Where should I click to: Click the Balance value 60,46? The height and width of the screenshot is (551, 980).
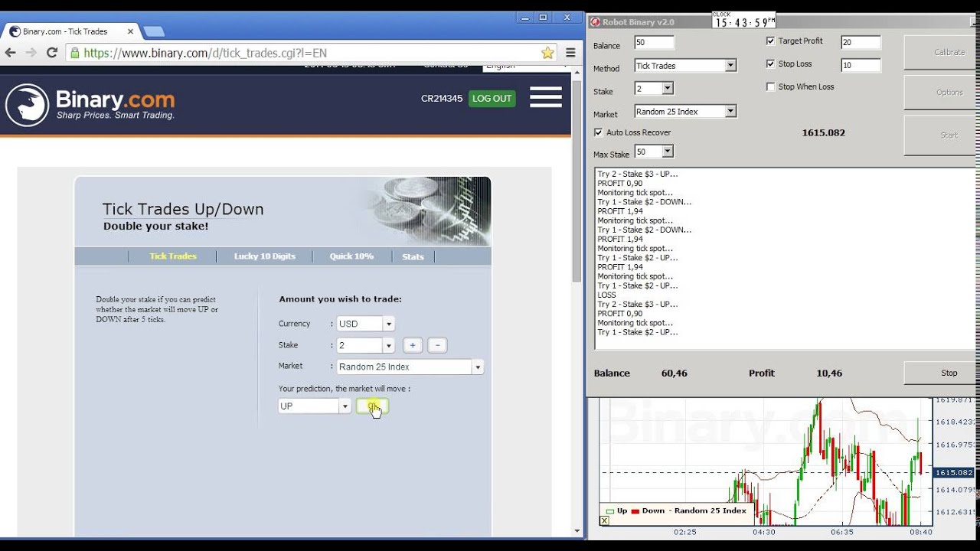(674, 373)
